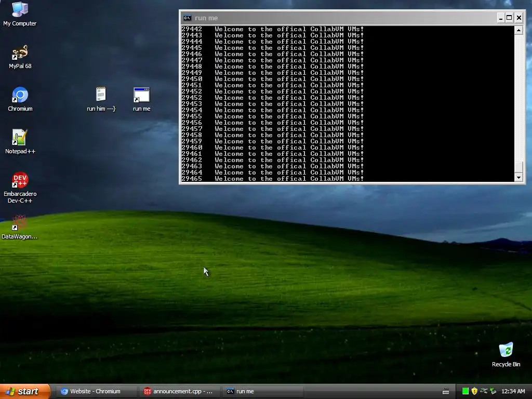Click the 'run me' console title bar
Viewport: 532px width, 399px height.
coord(339,18)
